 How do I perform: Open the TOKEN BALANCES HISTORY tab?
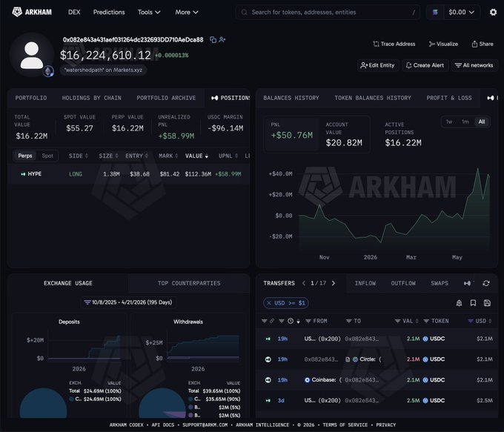373,98
